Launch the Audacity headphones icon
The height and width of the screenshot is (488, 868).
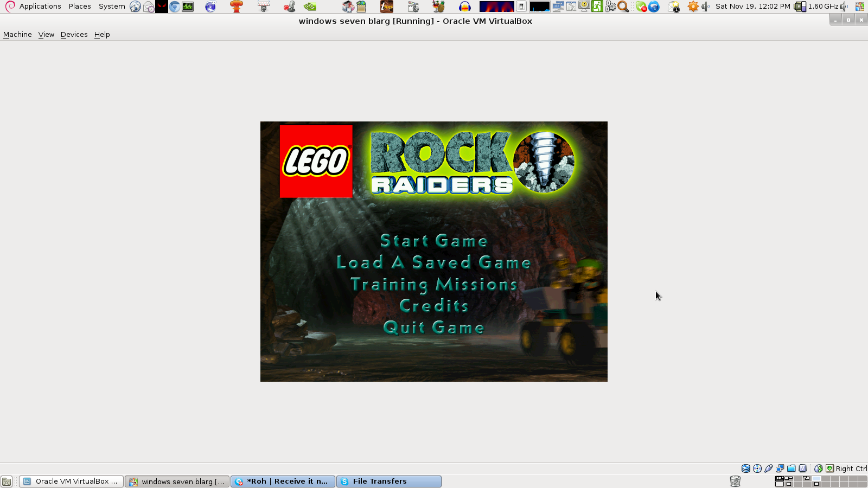click(465, 7)
